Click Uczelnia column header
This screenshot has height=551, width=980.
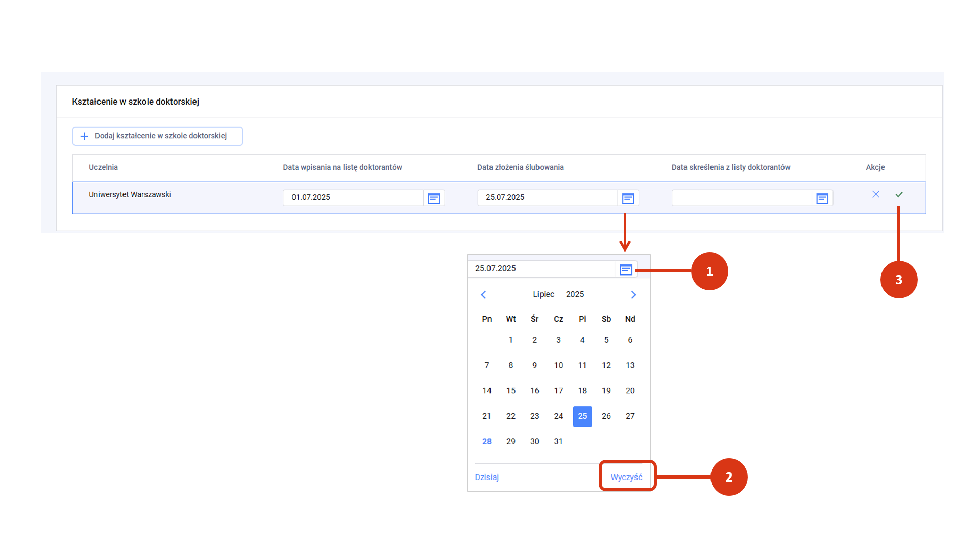click(x=103, y=167)
